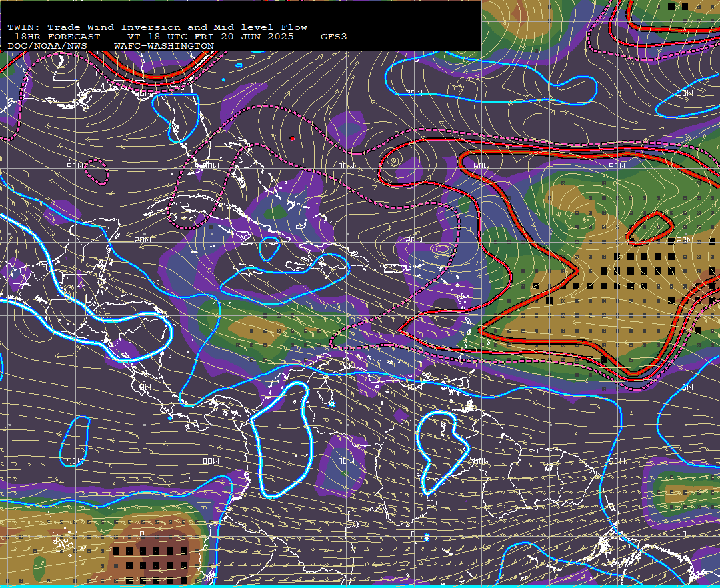The height and width of the screenshot is (588, 720).
Task: Click the 'DOC/NOAA/NWS' source text
Action: tap(47, 47)
